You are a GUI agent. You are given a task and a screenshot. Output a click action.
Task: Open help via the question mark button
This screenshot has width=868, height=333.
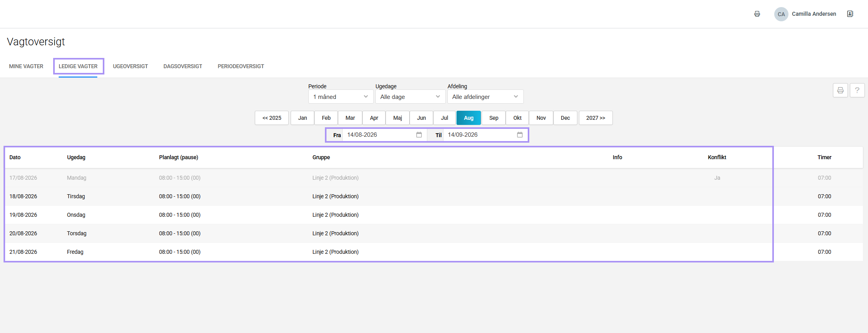pos(857,90)
